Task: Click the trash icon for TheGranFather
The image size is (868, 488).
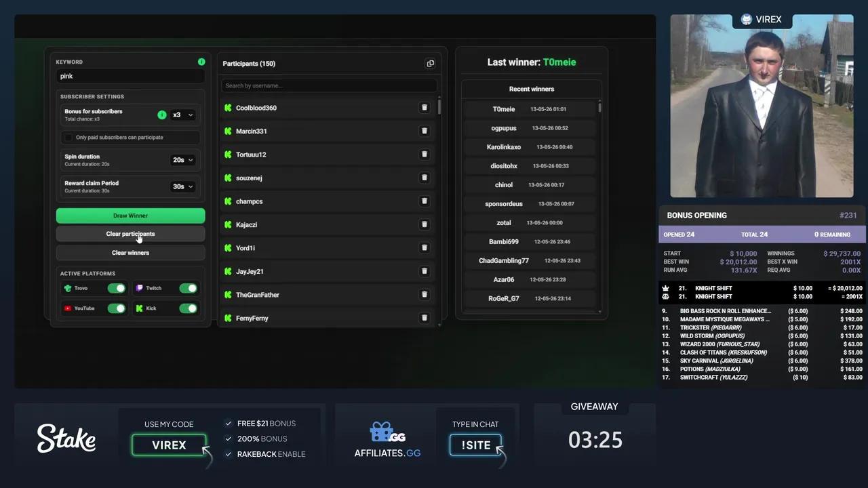Action: coord(425,295)
